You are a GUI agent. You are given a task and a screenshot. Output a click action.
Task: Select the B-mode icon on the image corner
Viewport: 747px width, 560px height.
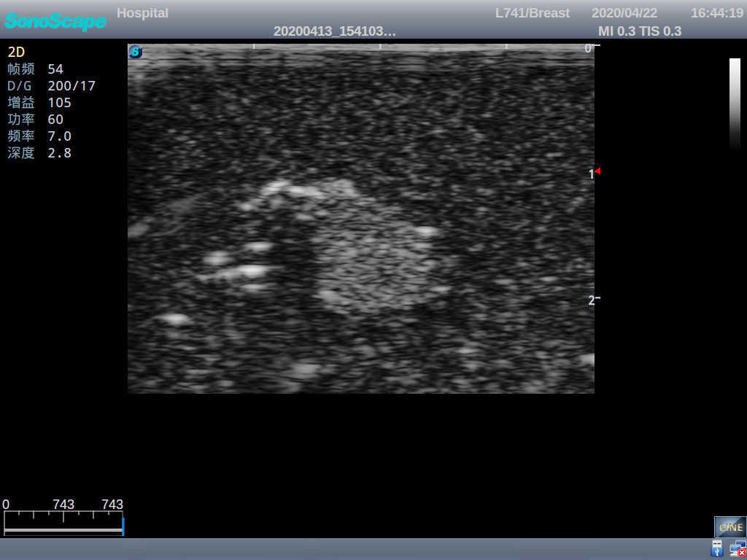coord(134,51)
